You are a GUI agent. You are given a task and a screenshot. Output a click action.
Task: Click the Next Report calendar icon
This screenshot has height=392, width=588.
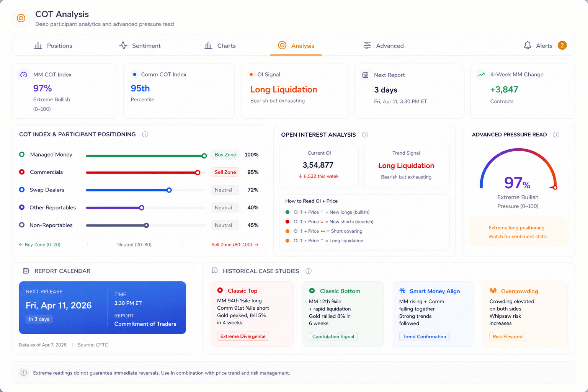(366, 75)
